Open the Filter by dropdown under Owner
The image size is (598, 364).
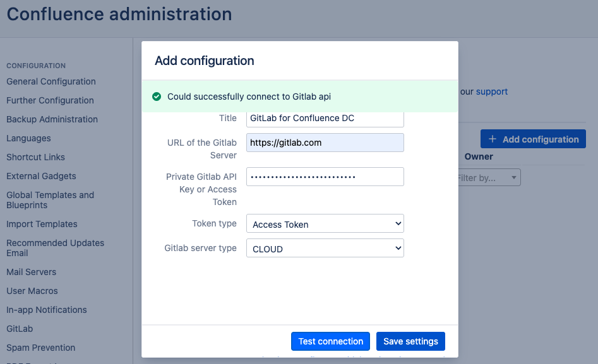tap(489, 178)
